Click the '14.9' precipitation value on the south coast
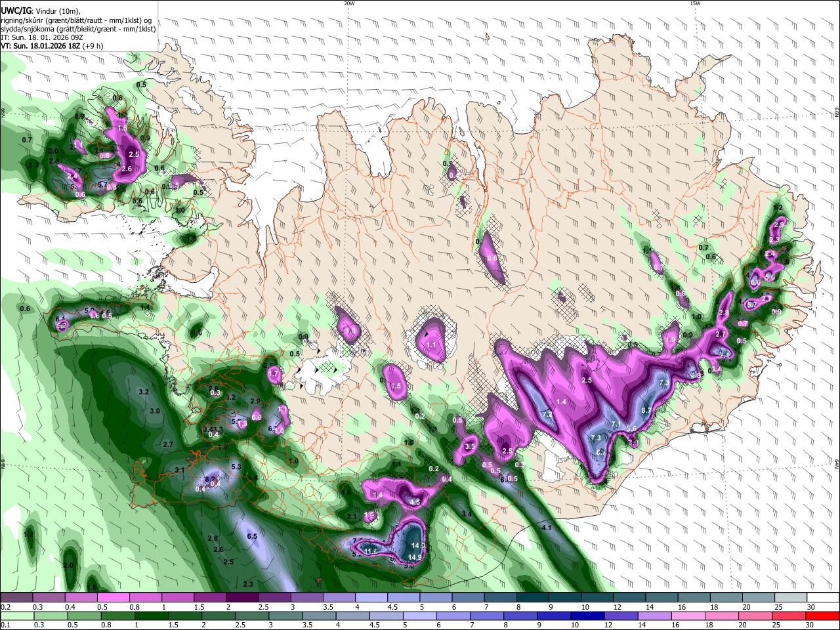The height and width of the screenshot is (630, 840). 415,557
